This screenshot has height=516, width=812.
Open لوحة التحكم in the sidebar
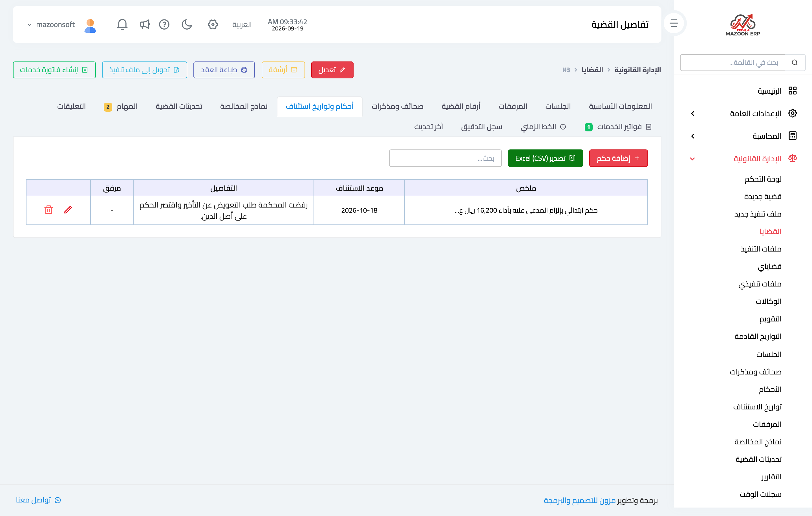(763, 179)
